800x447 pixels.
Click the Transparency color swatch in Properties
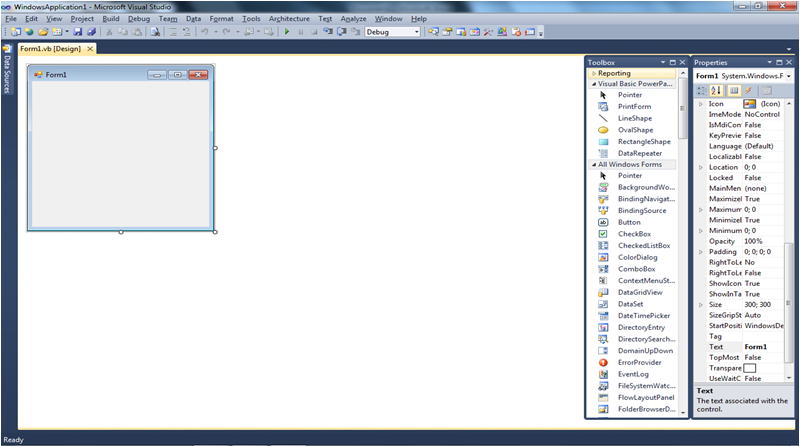[x=749, y=368]
